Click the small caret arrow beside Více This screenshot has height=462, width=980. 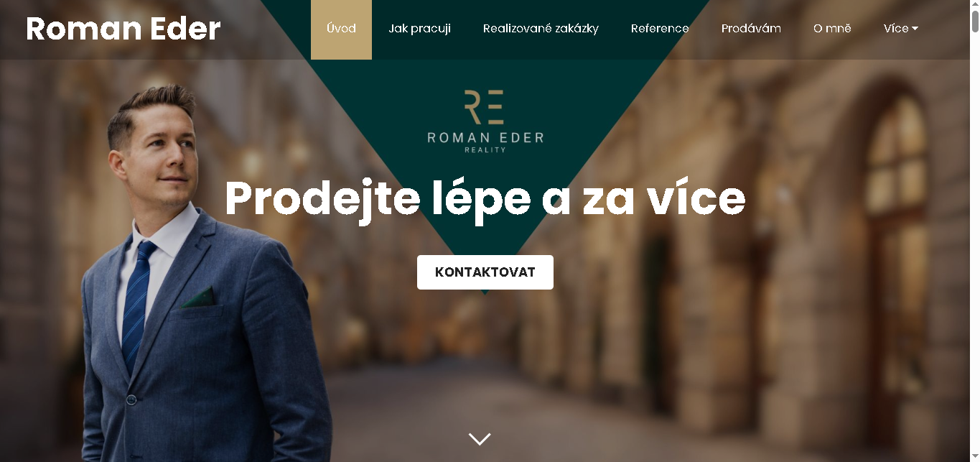(x=915, y=29)
